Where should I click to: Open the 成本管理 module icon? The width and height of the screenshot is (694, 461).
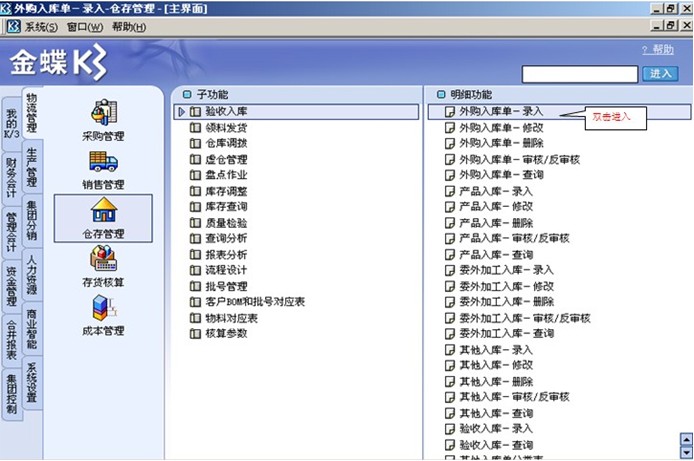[103, 308]
